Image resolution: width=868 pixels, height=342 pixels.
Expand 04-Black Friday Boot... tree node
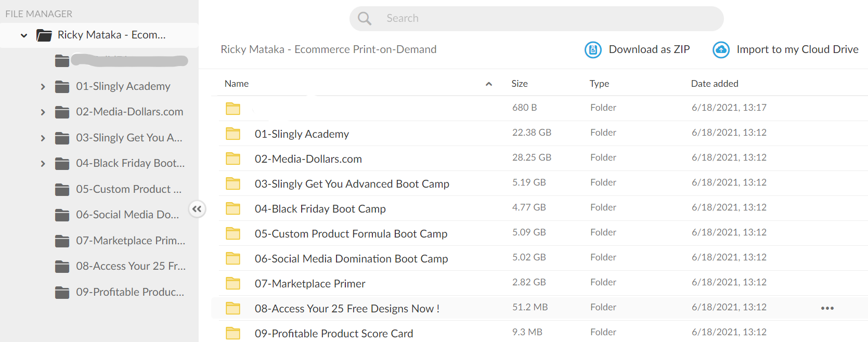[43, 164]
